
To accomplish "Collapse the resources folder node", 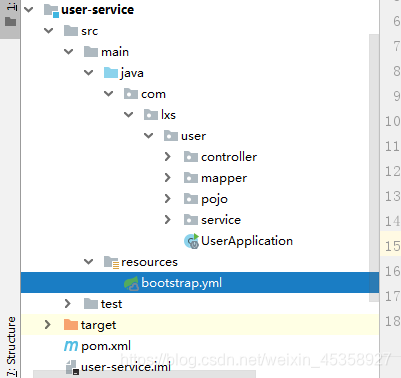I will click(89, 262).
